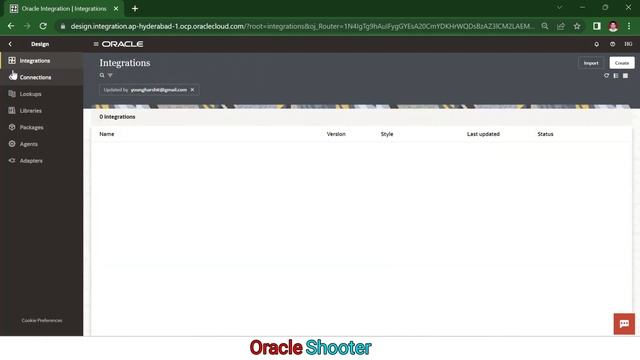Click the Agents icon in the sidebar
This screenshot has width=640, height=360.
(12, 144)
